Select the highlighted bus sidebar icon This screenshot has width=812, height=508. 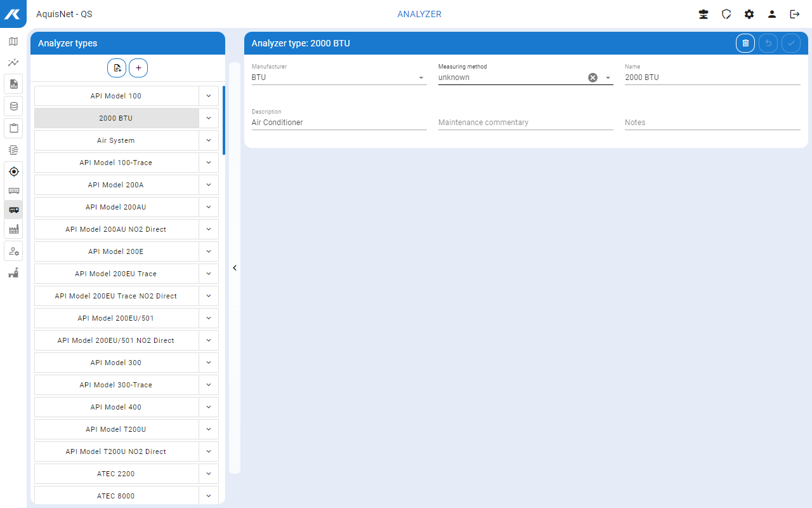(x=13, y=210)
